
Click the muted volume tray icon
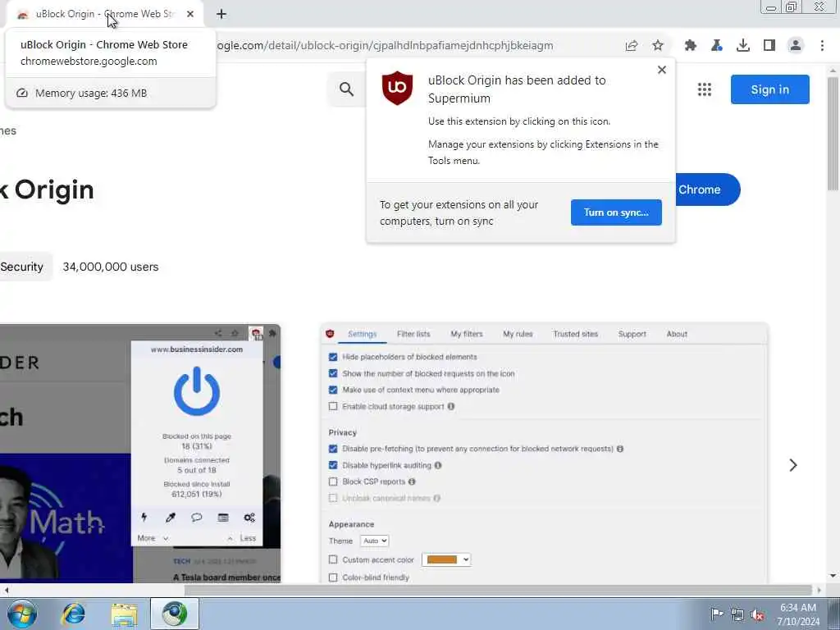coord(757,615)
